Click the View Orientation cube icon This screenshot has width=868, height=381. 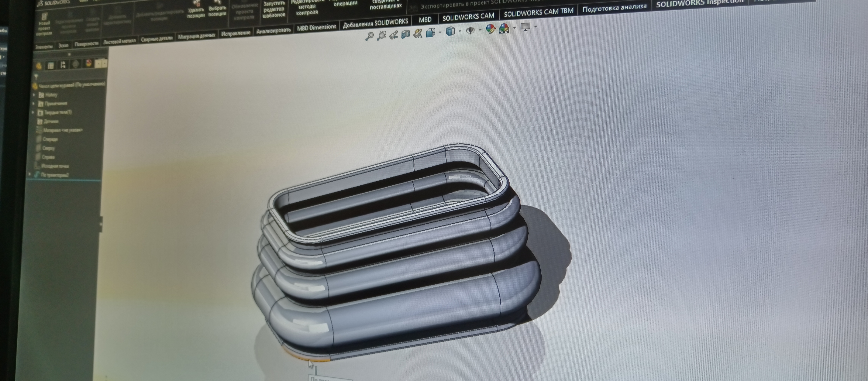pos(431,33)
